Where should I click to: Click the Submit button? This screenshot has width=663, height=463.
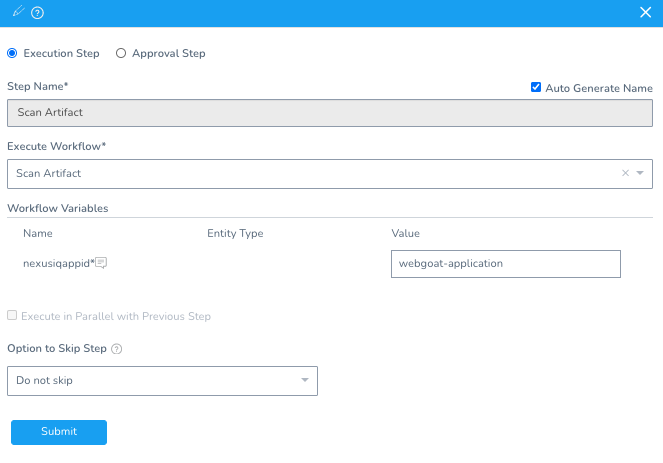pyautogui.click(x=59, y=432)
